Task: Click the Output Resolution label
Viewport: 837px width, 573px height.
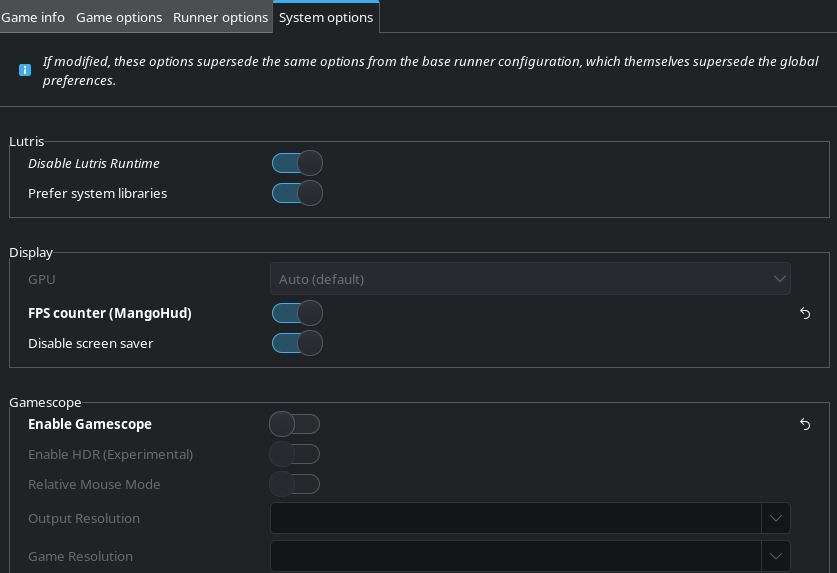Action: (x=84, y=519)
